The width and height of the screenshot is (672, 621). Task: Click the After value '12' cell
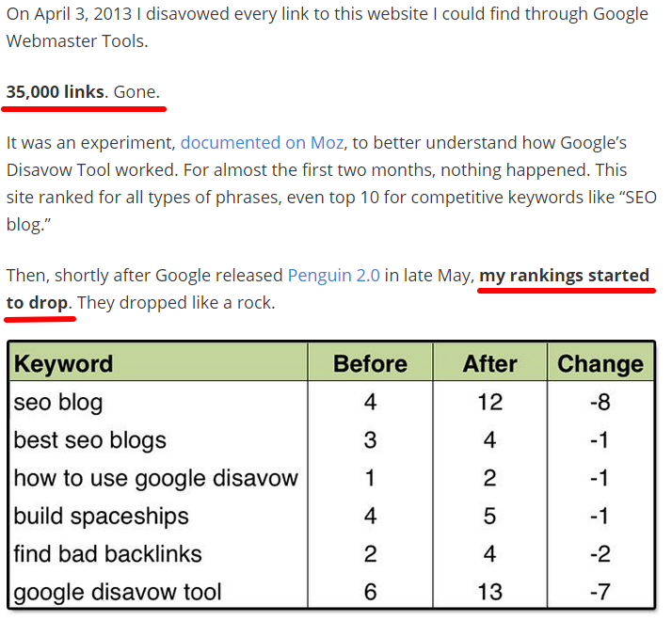[x=489, y=403]
